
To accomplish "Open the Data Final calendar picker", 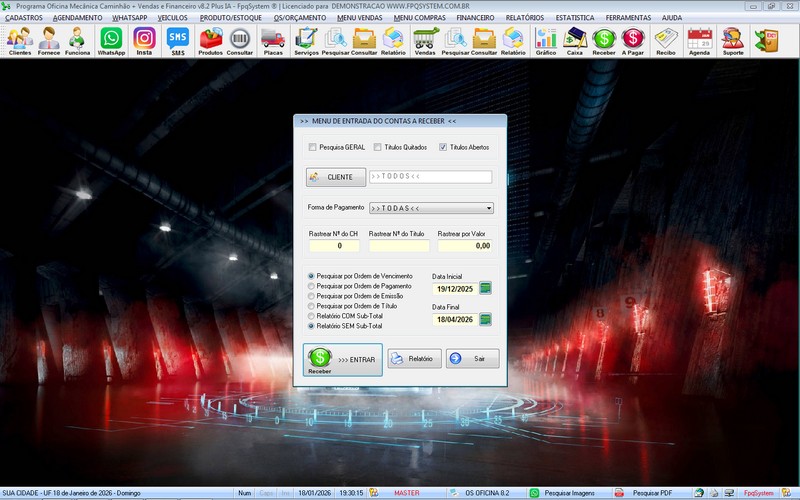I will (486, 319).
